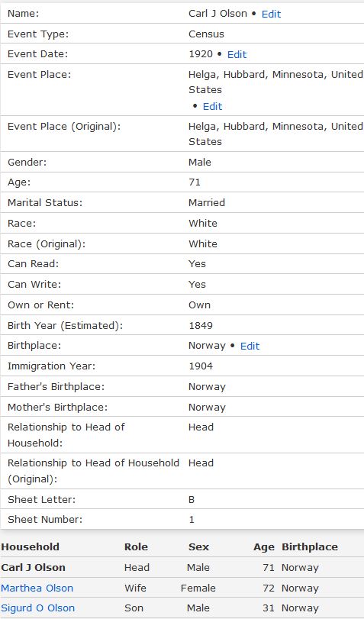
Task: Click the Event Type Census value
Action: (x=206, y=34)
